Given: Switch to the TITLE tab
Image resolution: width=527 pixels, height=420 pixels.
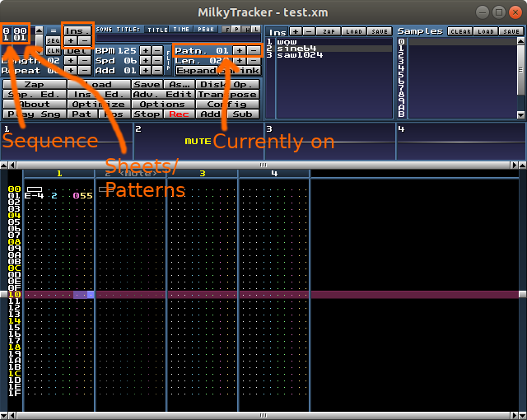Looking at the screenshot, I should 157,30.
